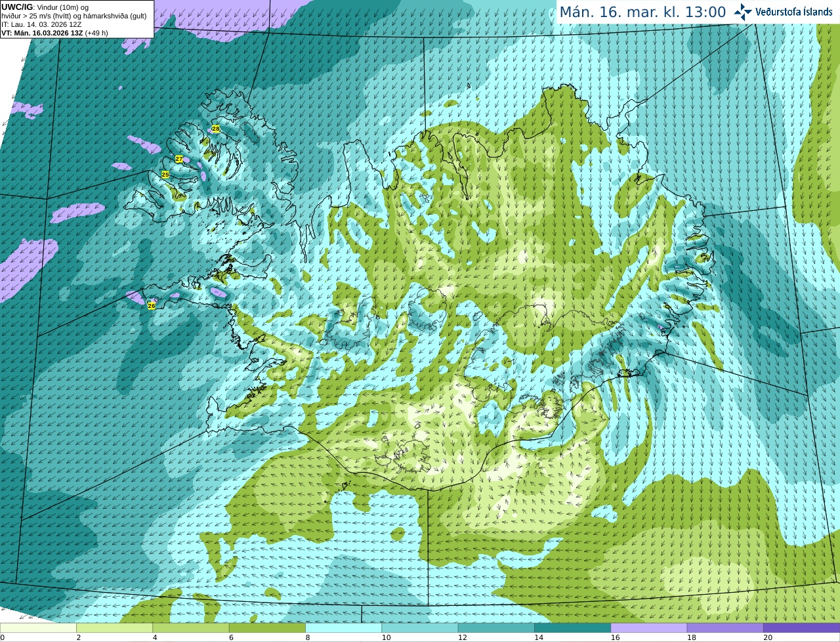Click the legend scale label '20'
This screenshot has height=642, width=840.
[768, 637]
